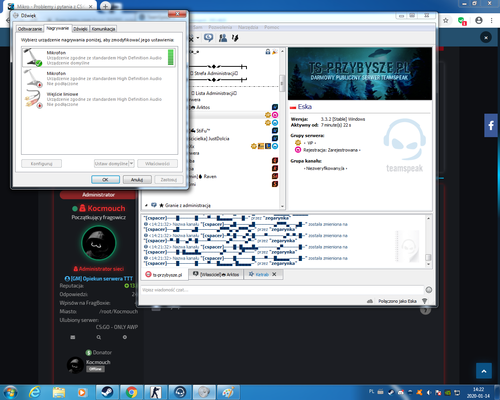The width and height of the screenshot is (500, 400).
Task: Click the envelope message icon under Kocmouch's profile
Action: tap(73, 337)
